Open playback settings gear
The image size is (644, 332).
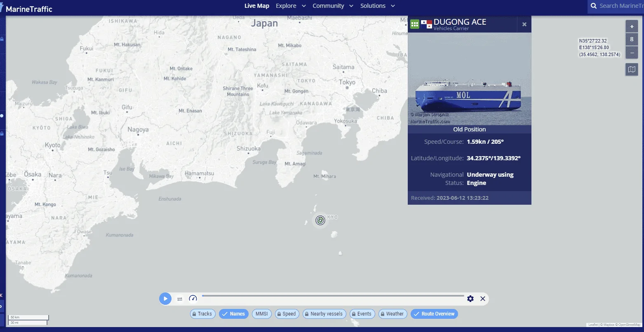tap(470, 299)
